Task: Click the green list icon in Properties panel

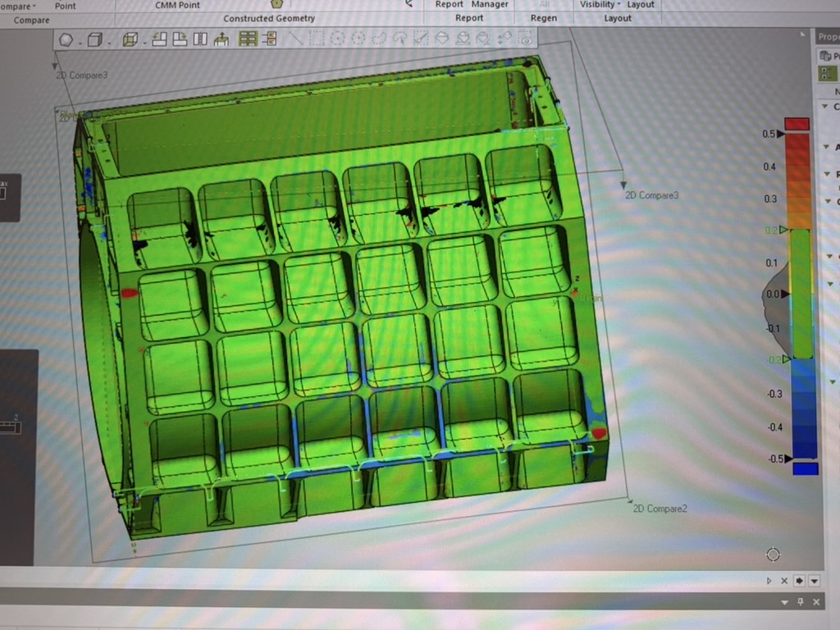Action: 827,73
